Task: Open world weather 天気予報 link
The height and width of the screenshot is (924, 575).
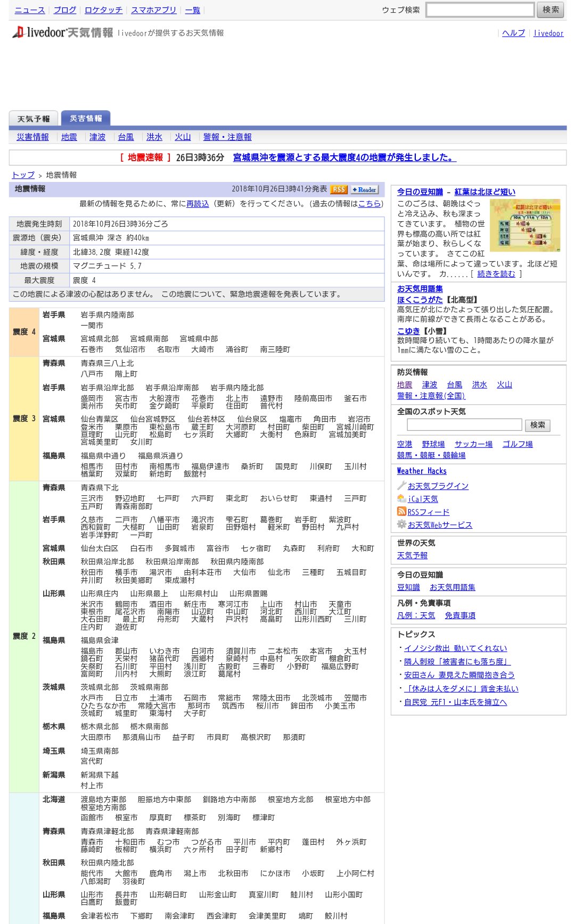Action: click(x=412, y=555)
